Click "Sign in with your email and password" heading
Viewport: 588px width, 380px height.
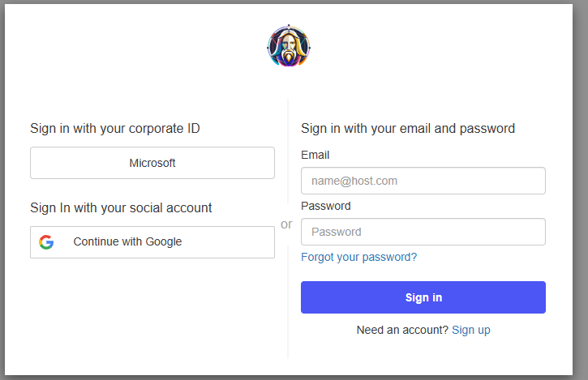click(x=408, y=128)
